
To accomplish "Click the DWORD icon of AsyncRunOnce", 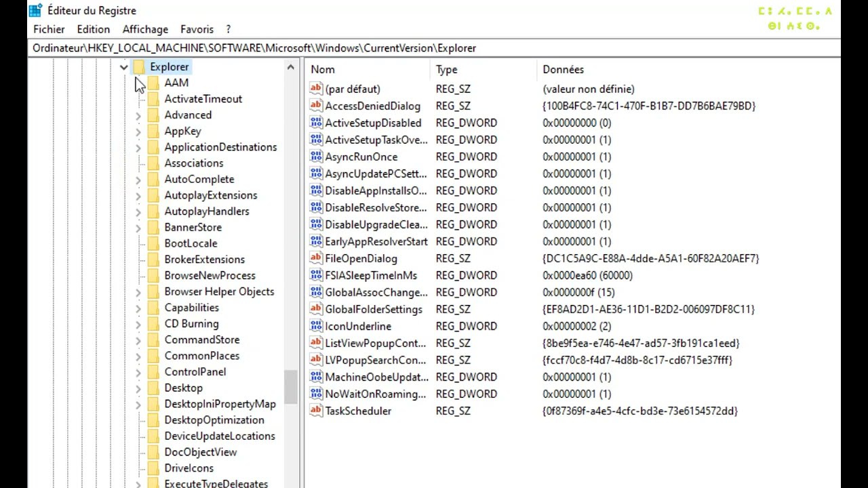I will [316, 157].
